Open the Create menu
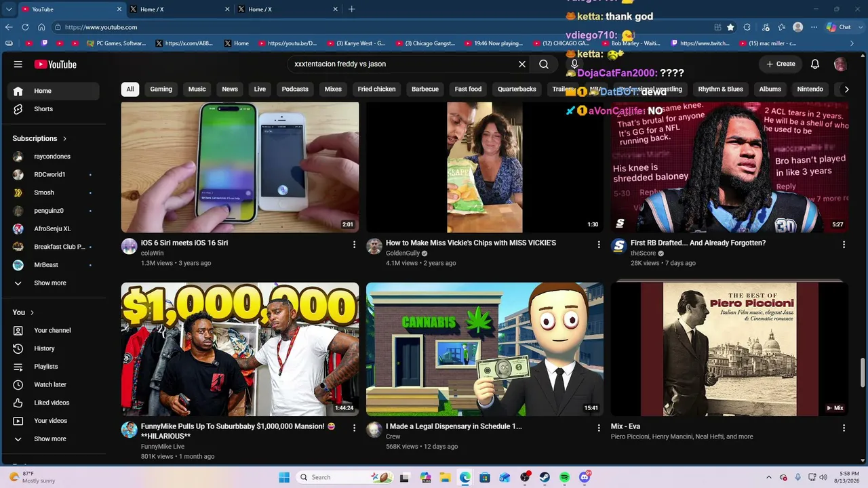 tap(781, 64)
